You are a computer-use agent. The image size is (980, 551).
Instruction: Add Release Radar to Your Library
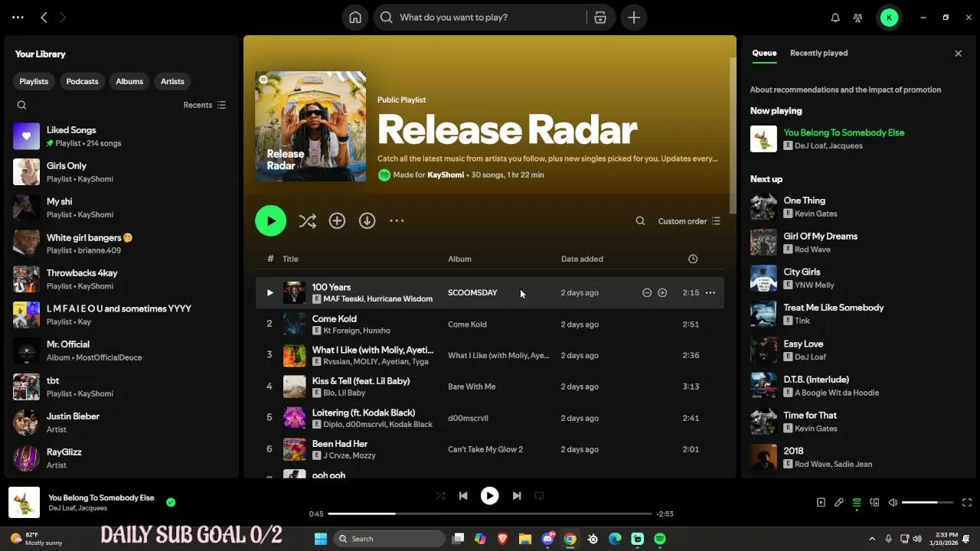[x=337, y=220]
